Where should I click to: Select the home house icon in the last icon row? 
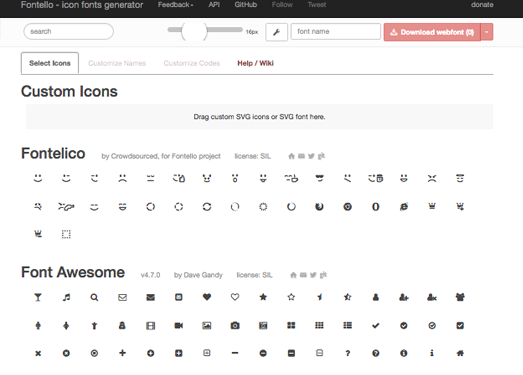[x=460, y=353]
